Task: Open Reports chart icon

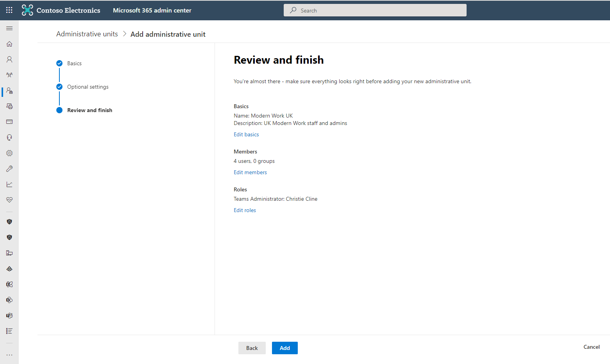Action: coord(9,184)
